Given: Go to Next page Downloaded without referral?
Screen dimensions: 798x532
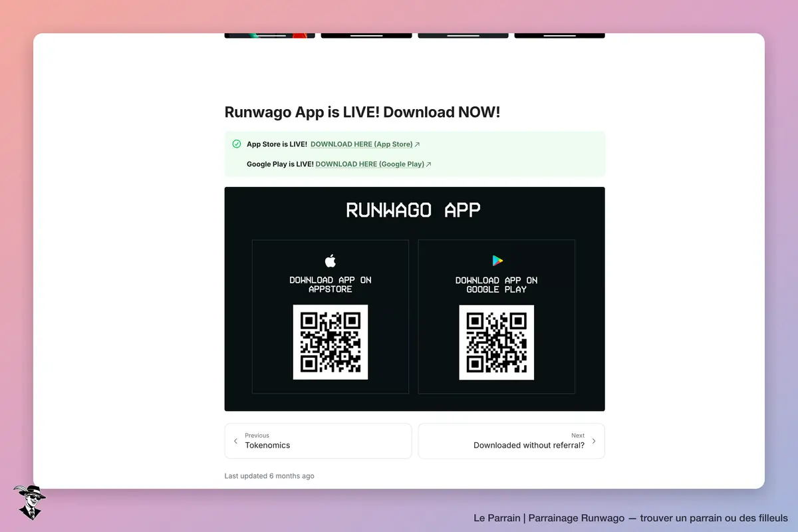Looking at the screenshot, I should 511,441.
